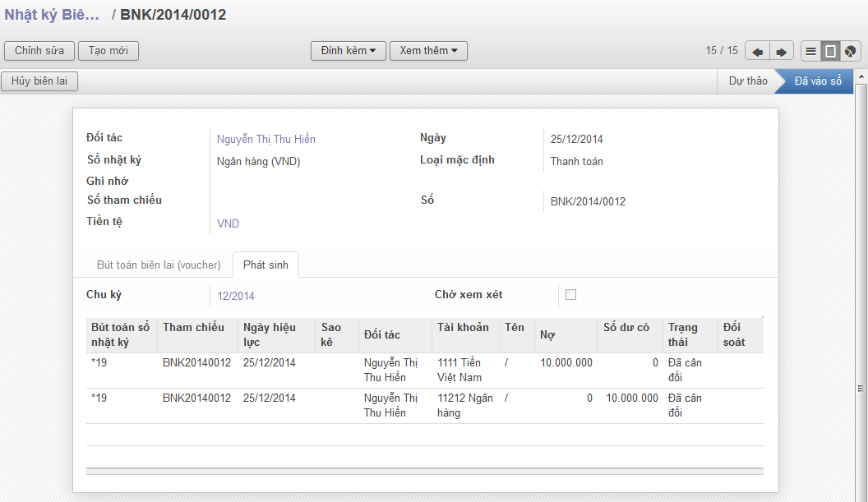Open the Bút toán biên lai (voucher) tab

point(159,265)
